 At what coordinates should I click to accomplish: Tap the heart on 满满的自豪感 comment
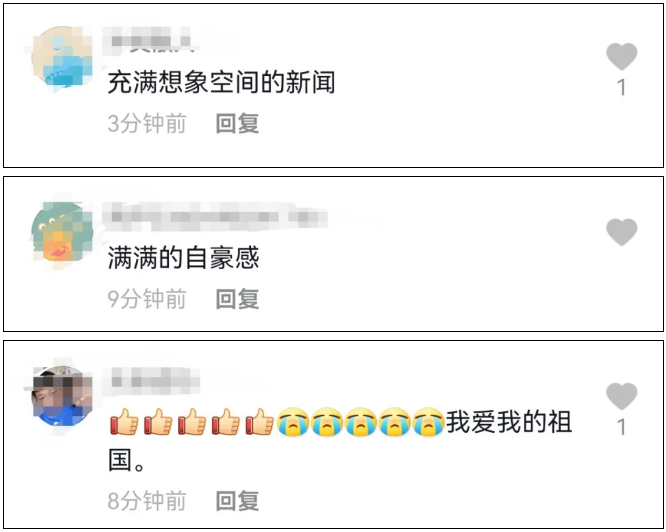[621, 232]
